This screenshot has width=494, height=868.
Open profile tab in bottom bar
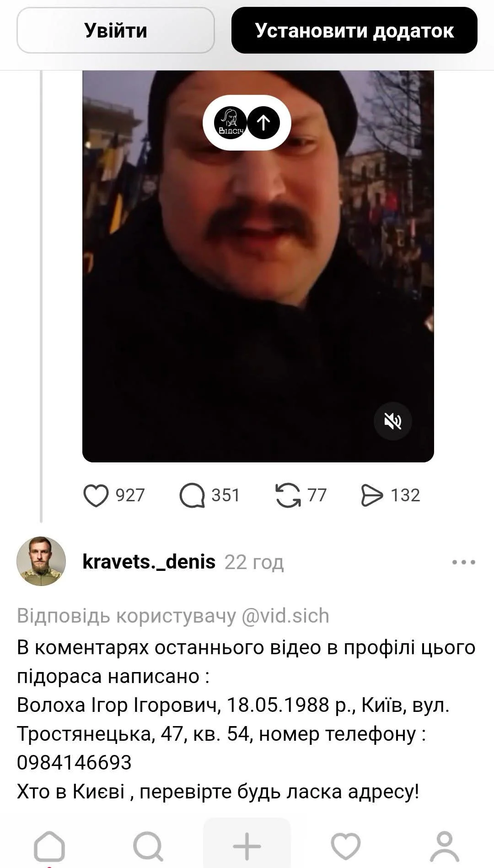click(x=444, y=846)
